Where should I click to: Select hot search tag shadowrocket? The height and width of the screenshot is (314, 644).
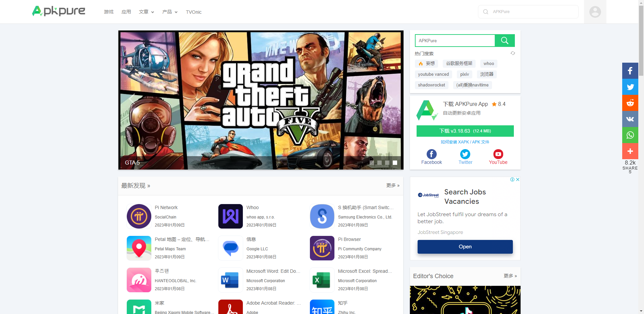coord(431,85)
